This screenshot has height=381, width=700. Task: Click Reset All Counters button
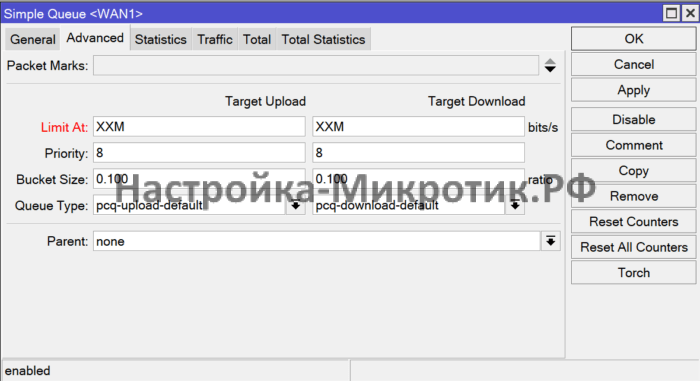pyautogui.click(x=633, y=247)
